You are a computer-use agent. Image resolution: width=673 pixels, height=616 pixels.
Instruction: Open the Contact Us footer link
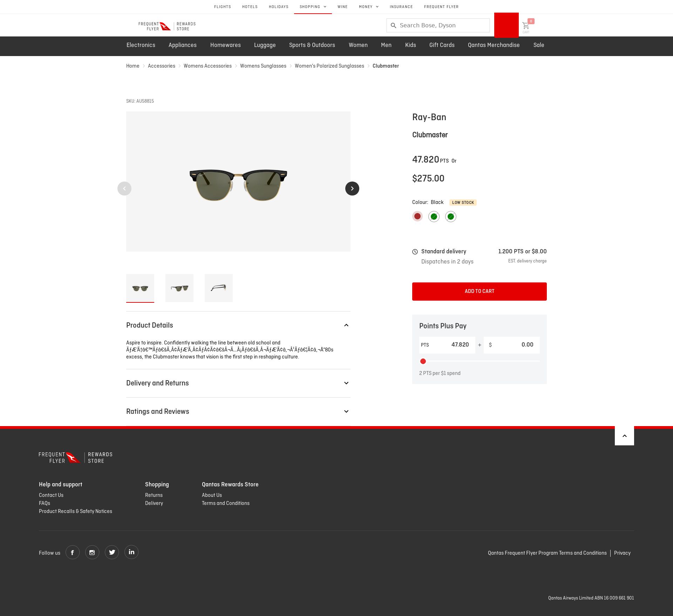51,495
